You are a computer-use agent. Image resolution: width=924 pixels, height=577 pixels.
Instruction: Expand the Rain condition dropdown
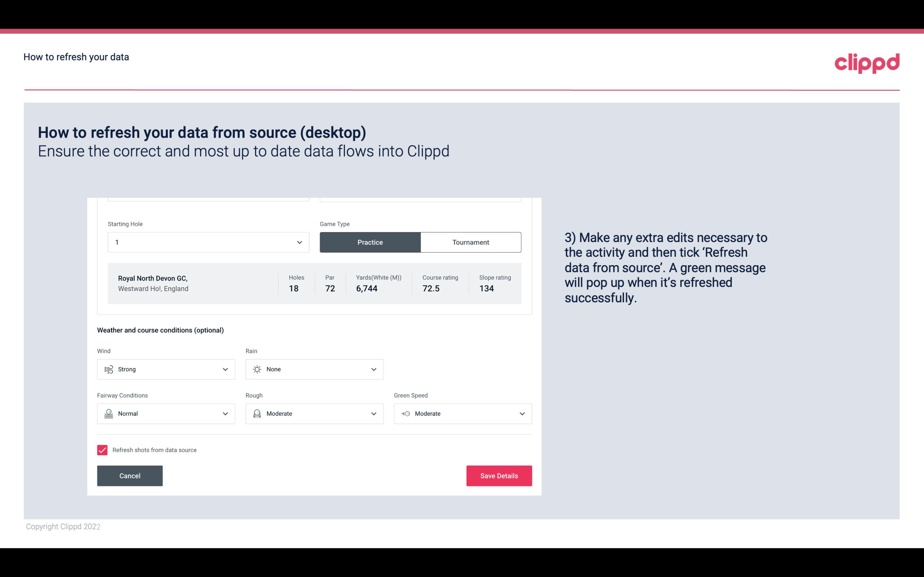tap(373, 369)
